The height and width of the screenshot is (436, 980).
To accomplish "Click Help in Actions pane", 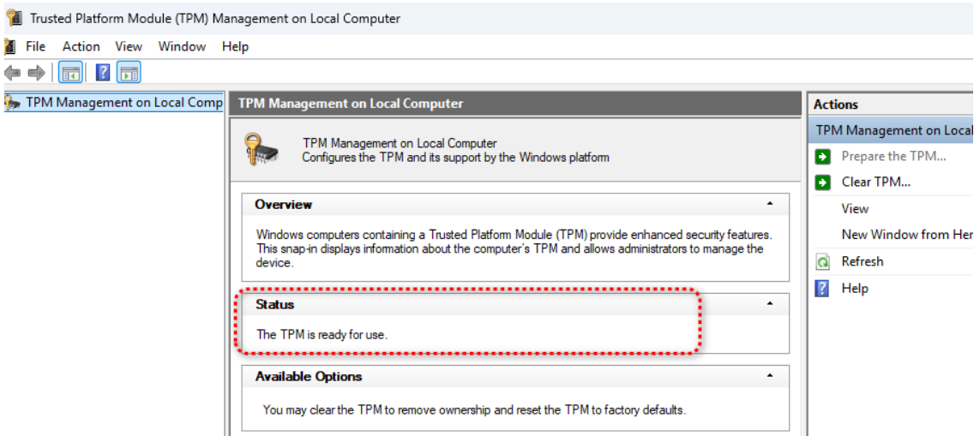I will click(x=855, y=288).
